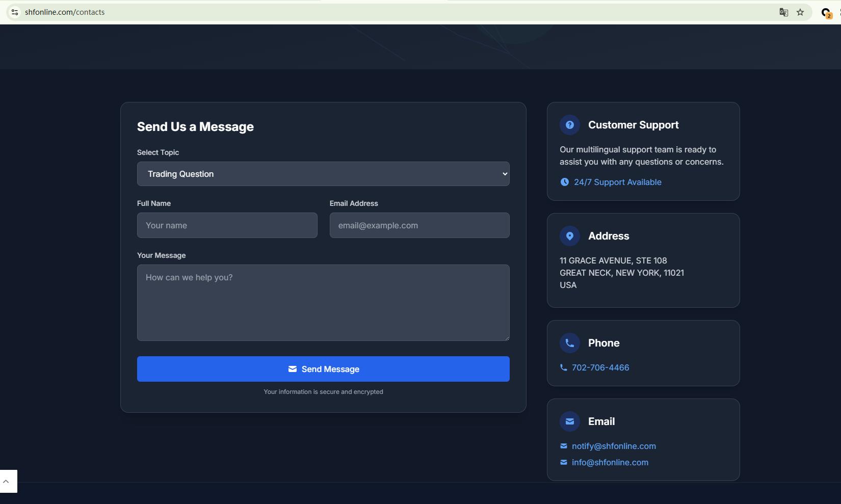Click the Email envelope circle icon

(569, 421)
